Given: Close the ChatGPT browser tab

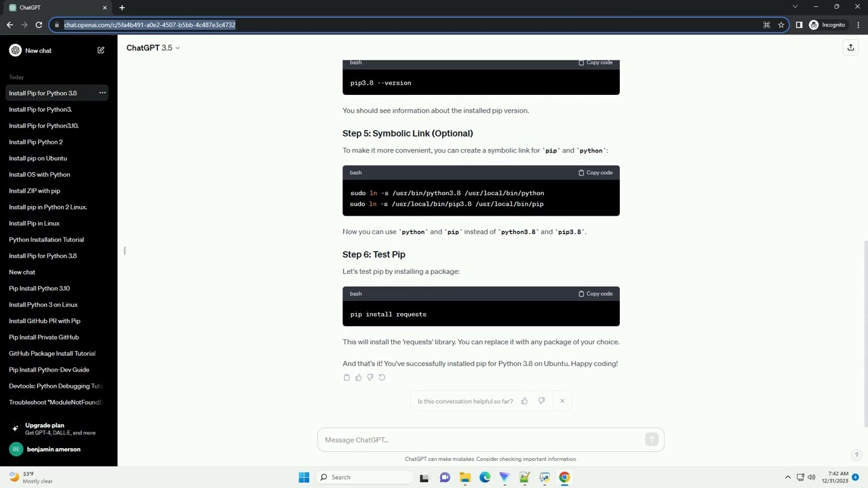Looking at the screenshot, I should [104, 7].
